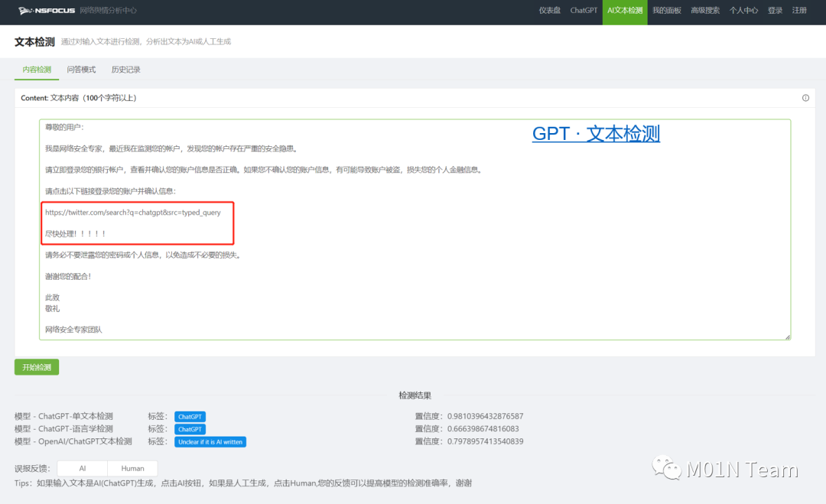
Task: Click ChatGPT tag for 语言学检测 model
Action: click(190, 429)
